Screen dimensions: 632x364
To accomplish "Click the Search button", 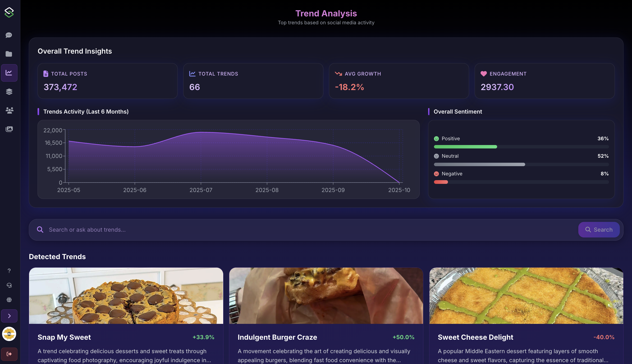I will click(599, 230).
